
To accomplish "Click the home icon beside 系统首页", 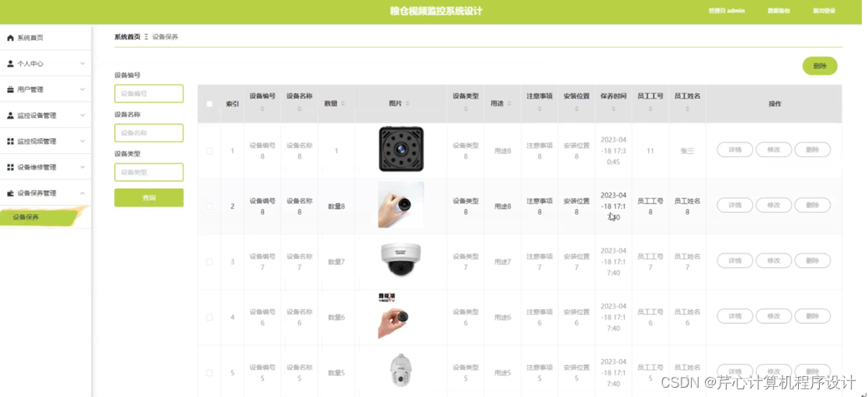I will (x=10, y=37).
